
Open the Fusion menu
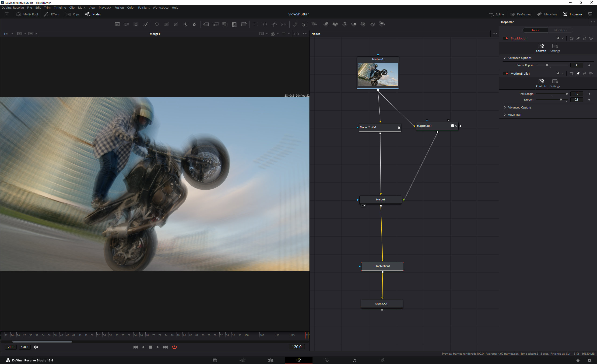(119, 7)
